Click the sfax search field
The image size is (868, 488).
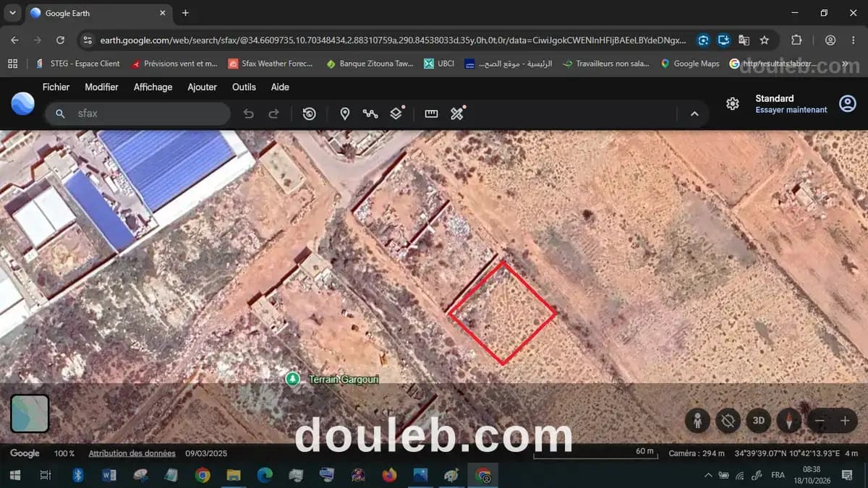(x=137, y=114)
